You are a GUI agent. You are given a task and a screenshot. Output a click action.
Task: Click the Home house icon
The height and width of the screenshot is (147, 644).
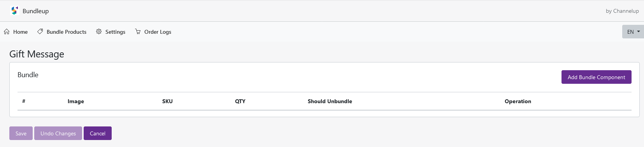(7, 31)
